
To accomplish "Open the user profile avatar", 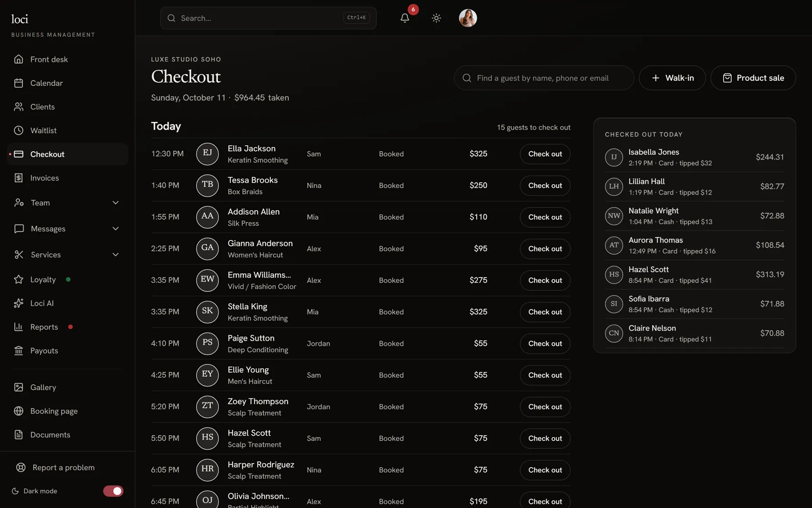I will (468, 18).
